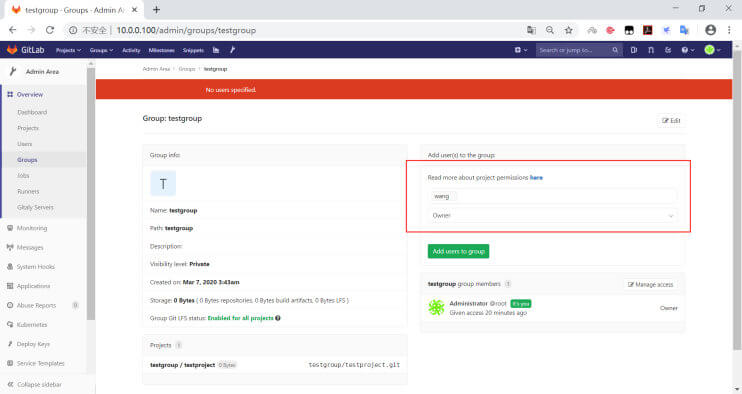Open the Owner access level dropdown
Image resolution: width=742 pixels, height=394 pixels.
[x=553, y=215]
